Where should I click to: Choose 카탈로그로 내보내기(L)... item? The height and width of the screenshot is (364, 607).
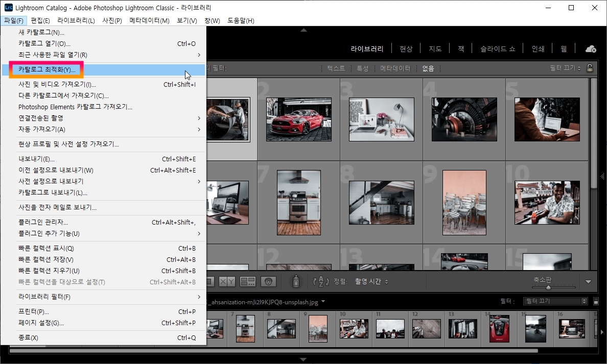[103, 192]
